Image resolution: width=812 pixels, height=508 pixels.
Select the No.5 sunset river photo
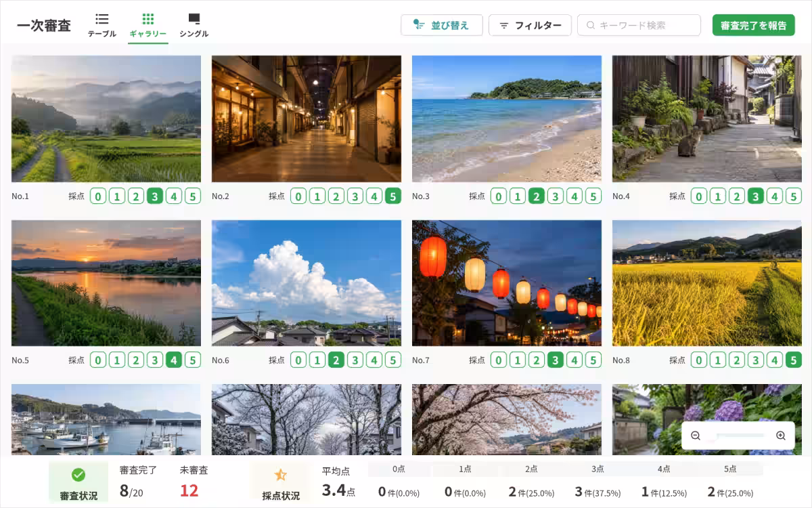pos(106,283)
